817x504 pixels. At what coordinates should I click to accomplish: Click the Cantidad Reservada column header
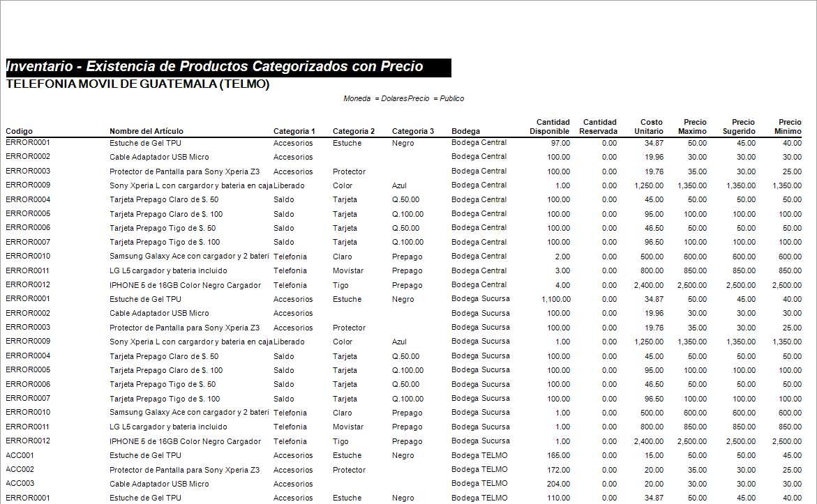(x=598, y=126)
